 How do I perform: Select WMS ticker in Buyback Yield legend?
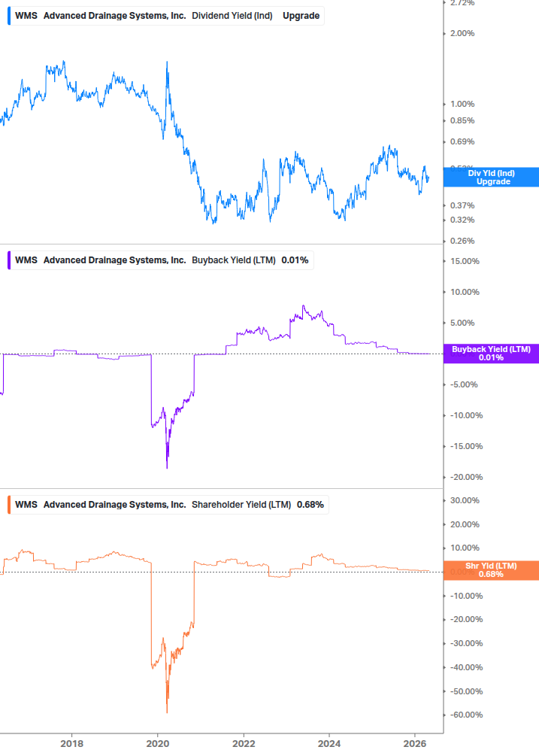[x=26, y=260]
